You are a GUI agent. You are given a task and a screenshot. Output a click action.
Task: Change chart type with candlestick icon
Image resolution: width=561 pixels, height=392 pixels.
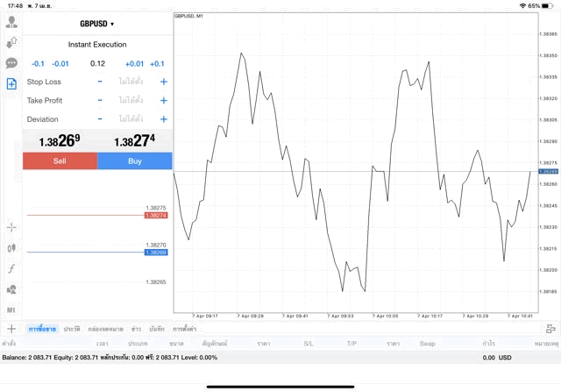click(x=11, y=248)
